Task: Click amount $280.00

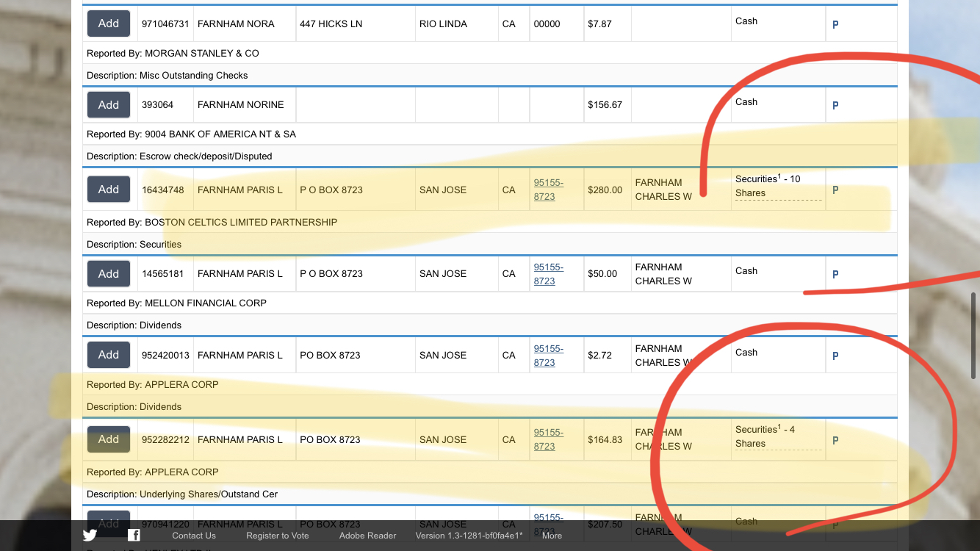Action: [605, 190]
